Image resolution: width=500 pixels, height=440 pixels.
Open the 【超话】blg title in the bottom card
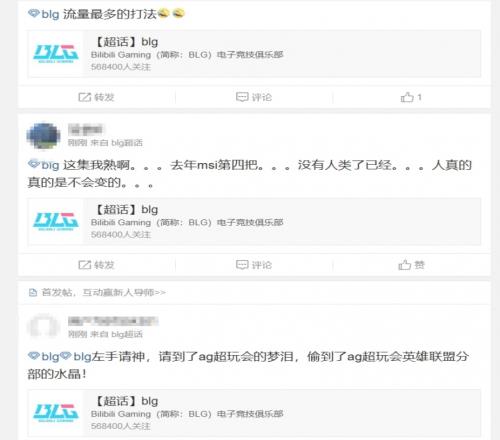point(126,401)
